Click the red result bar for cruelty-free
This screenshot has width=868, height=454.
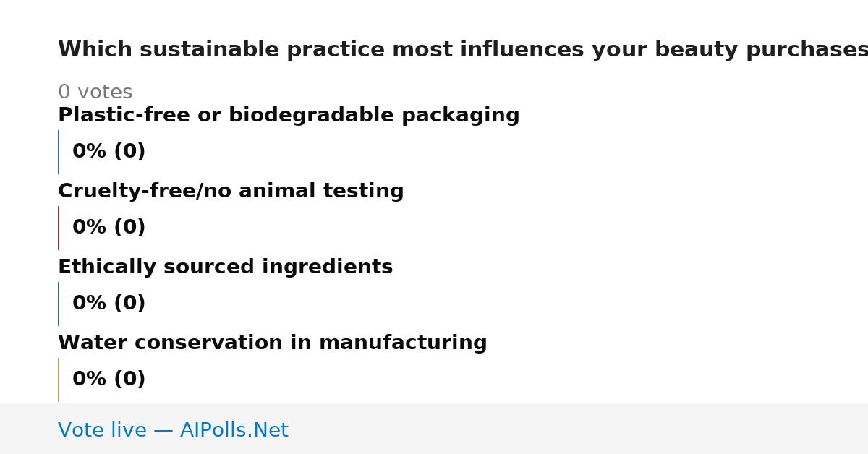tap(58, 228)
